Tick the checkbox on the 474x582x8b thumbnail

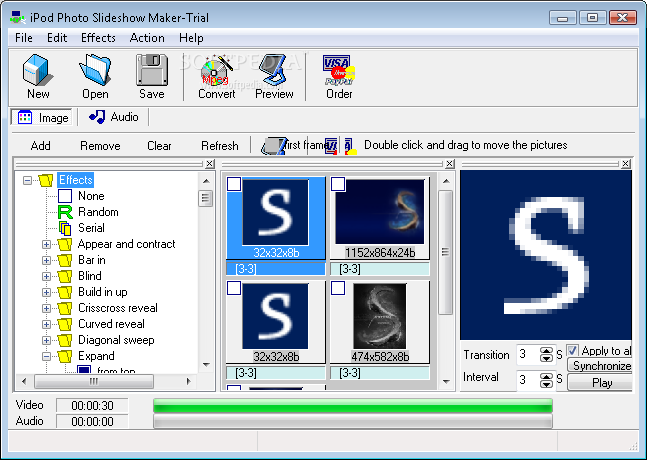tap(338, 288)
